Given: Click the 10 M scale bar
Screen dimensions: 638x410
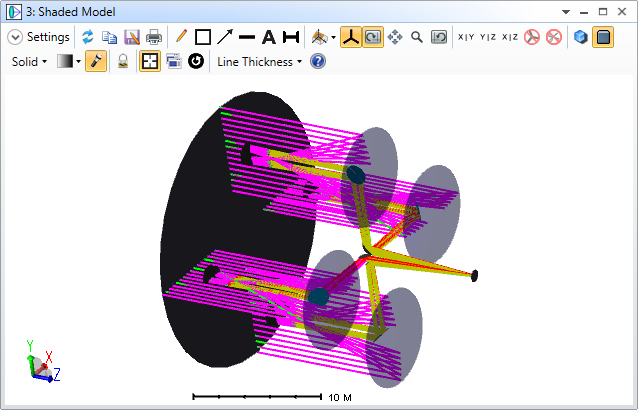Looking at the screenshot, I should 272,397.
